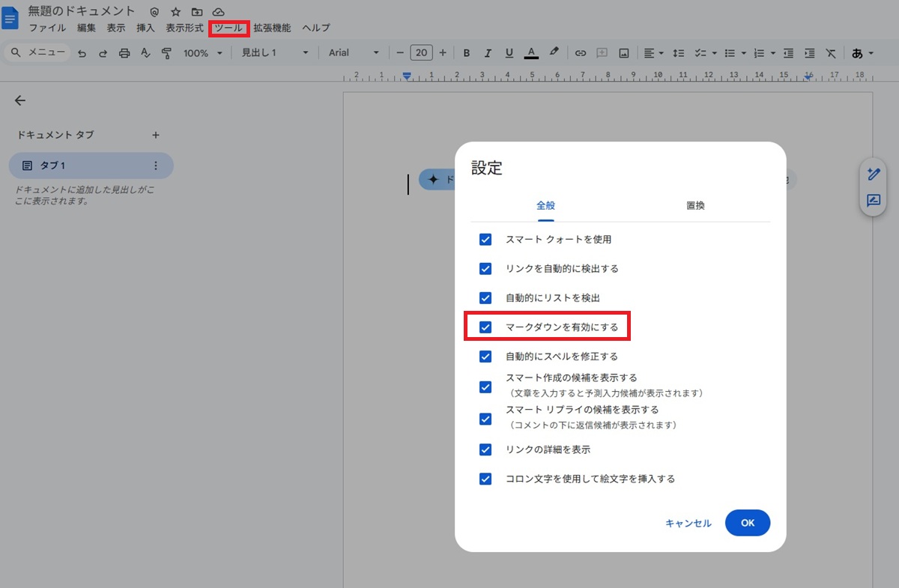Open the 見出し 1 style dropdown
The width and height of the screenshot is (899, 588).
274,53
